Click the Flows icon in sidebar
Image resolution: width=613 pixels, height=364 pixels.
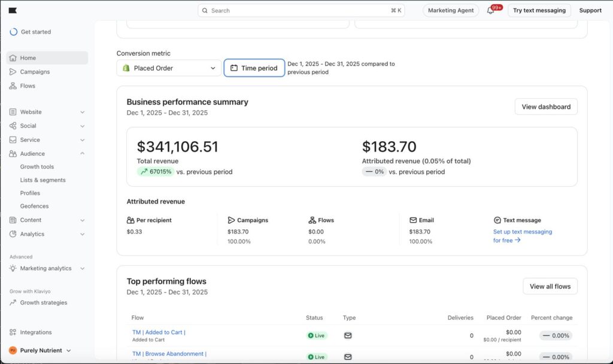13,86
